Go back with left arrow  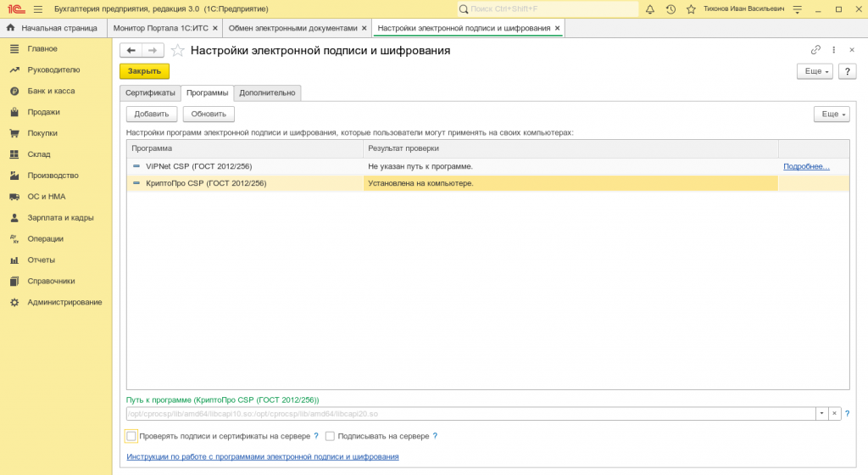[x=131, y=50]
